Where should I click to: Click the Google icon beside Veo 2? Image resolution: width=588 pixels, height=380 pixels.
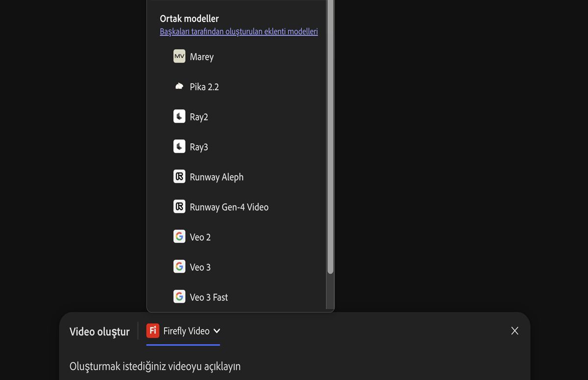(179, 237)
